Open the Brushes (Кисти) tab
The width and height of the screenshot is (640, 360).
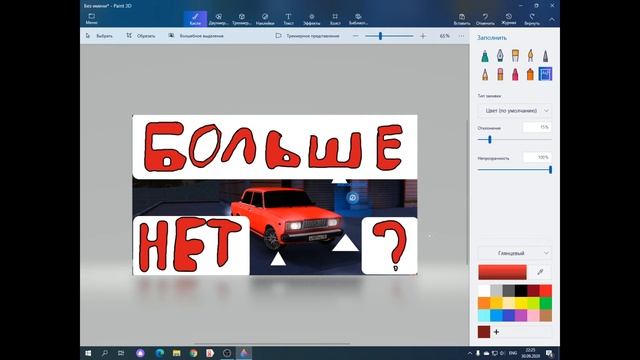[195, 19]
